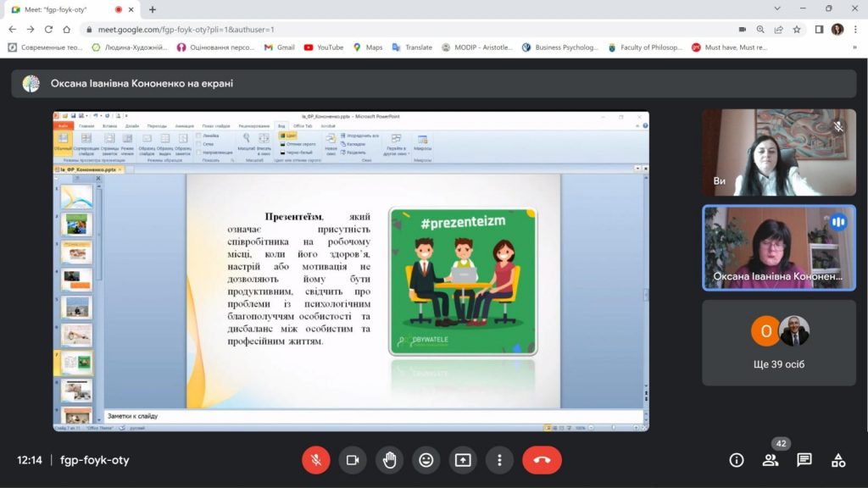Click the Present now screen share icon
Screen dimensions: 868x488
click(x=463, y=460)
